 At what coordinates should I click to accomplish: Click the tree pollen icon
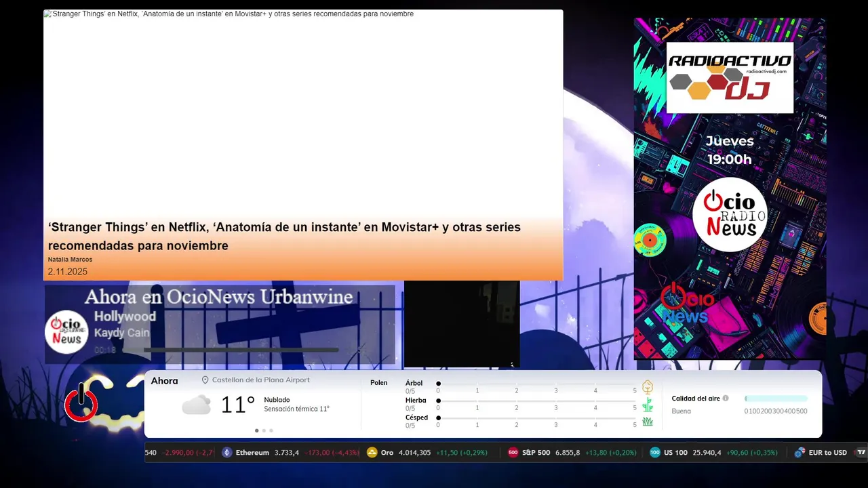pyautogui.click(x=648, y=387)
